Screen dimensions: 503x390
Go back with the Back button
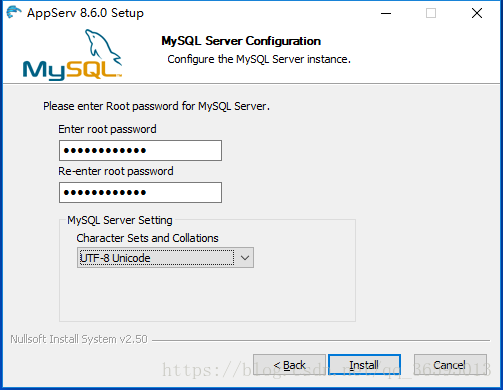pos(289,365)
